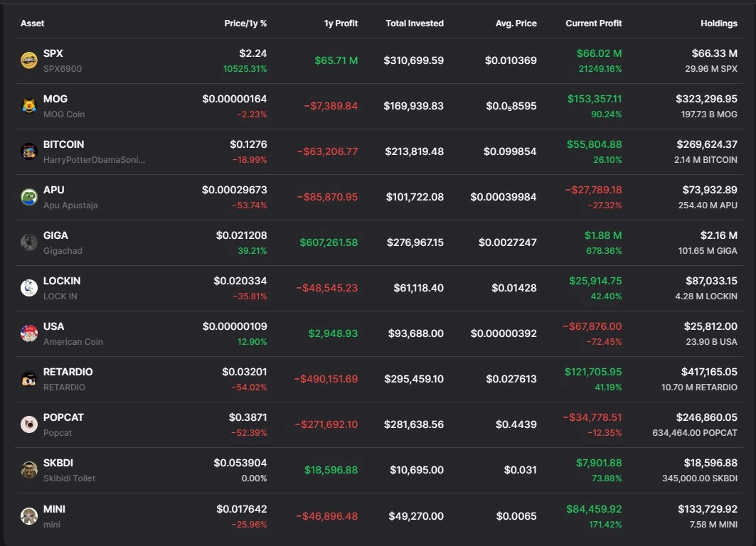Click the Popcat token icon

click(29, 424)
